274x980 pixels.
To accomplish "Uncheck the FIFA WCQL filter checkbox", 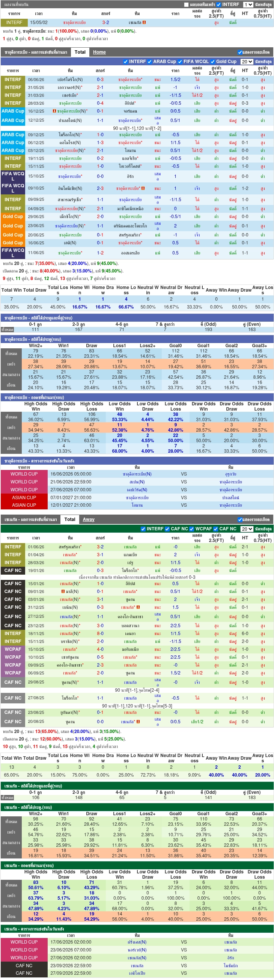I will pyautogui.click(x=180, y=62).
